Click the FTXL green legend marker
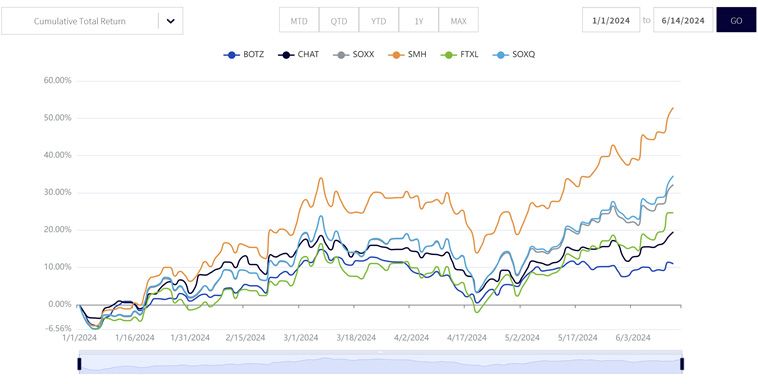The height and width of the screenshot is (384, 758). tap(450, 55)
